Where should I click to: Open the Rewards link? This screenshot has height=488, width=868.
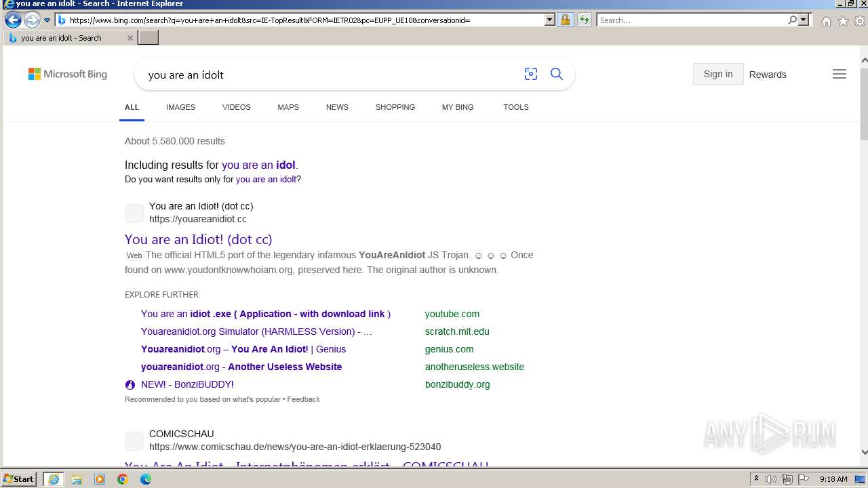768,75
